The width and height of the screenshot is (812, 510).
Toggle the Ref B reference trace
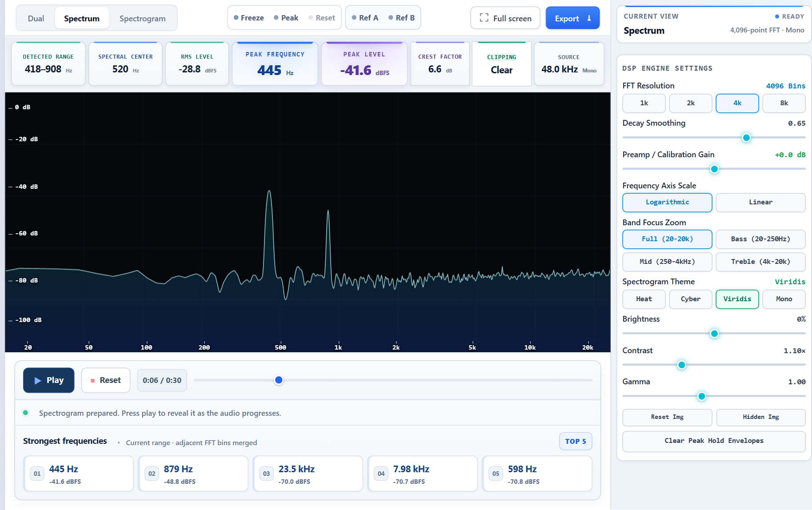pyautogui.click(x=401, y=18)
